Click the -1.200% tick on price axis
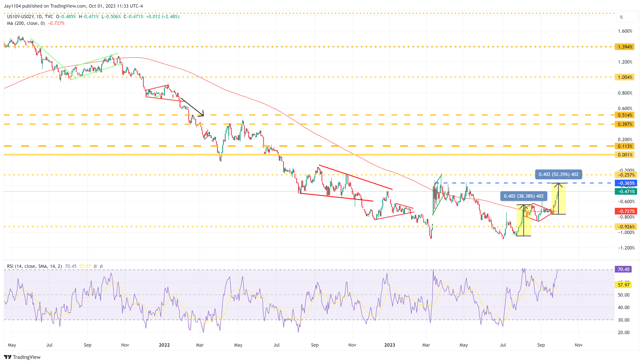Viewport: 643px width, 364px height. pyautogui.click(x=626, y=248)
